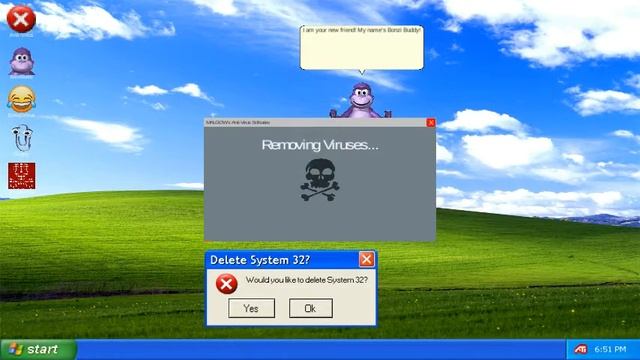640x360 pixels.
Task: Open the Clippy paperclip desktop icon
Action: [x=22, y=138]
